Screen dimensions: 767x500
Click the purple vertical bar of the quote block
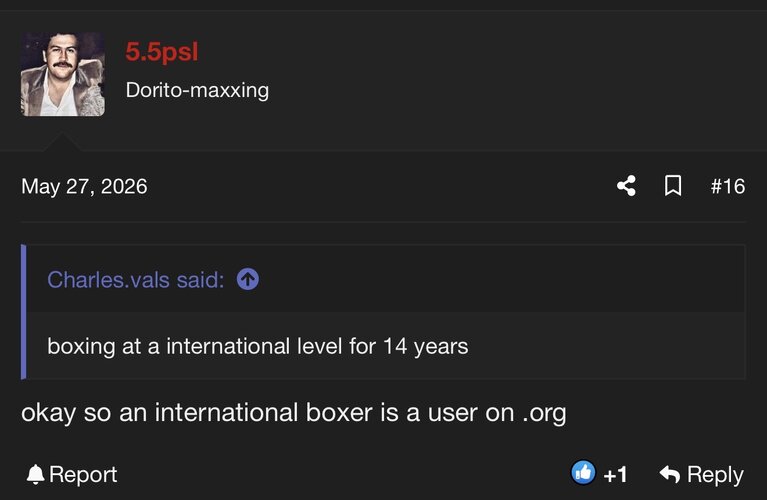tap(23, 312)
